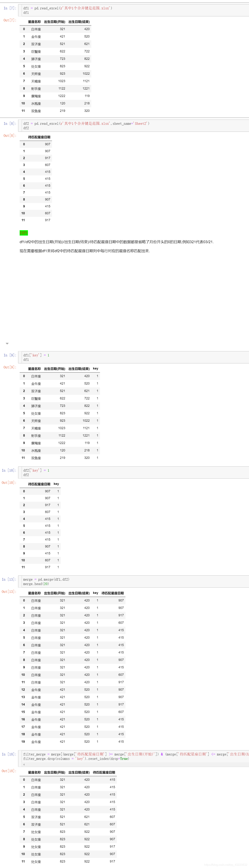Viewport: 249px width, 868px height.
Task: Click the paragraph starting with 现在需要根据df1
Action: click(85, 251)
